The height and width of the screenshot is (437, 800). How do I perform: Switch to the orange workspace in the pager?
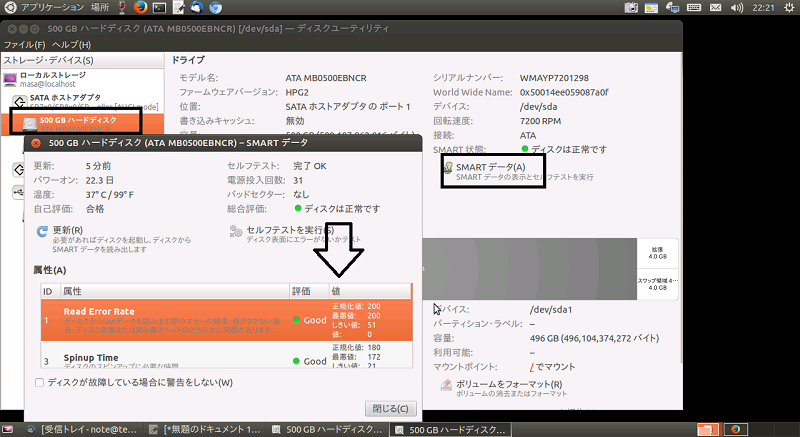[708, 429]
